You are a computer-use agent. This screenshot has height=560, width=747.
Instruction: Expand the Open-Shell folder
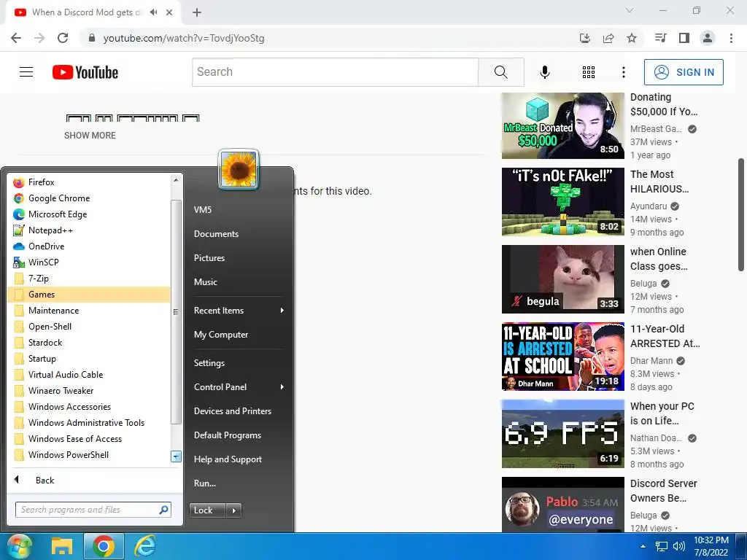click(88, 326)
